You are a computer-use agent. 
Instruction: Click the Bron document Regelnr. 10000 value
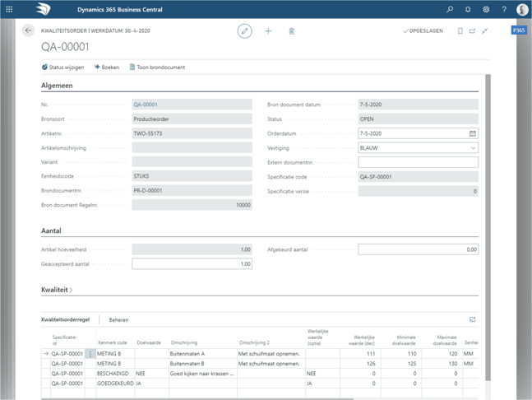pyautogui.click(x=192, y=205)
